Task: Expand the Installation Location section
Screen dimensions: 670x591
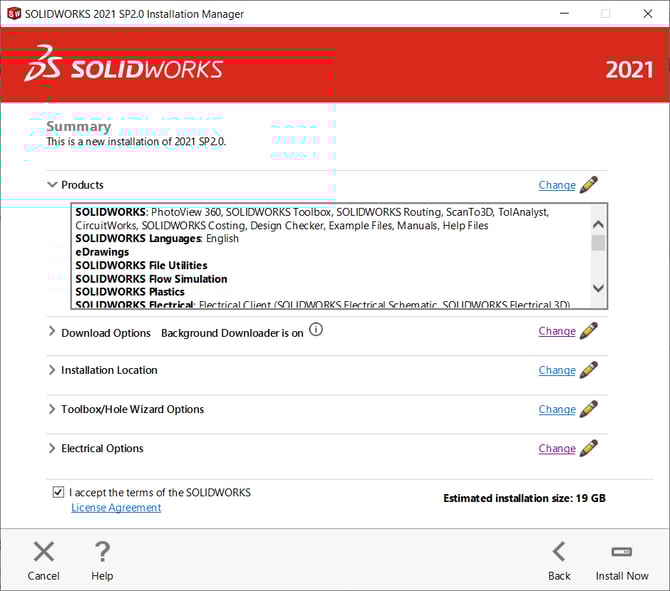Action: pos(52,370)
